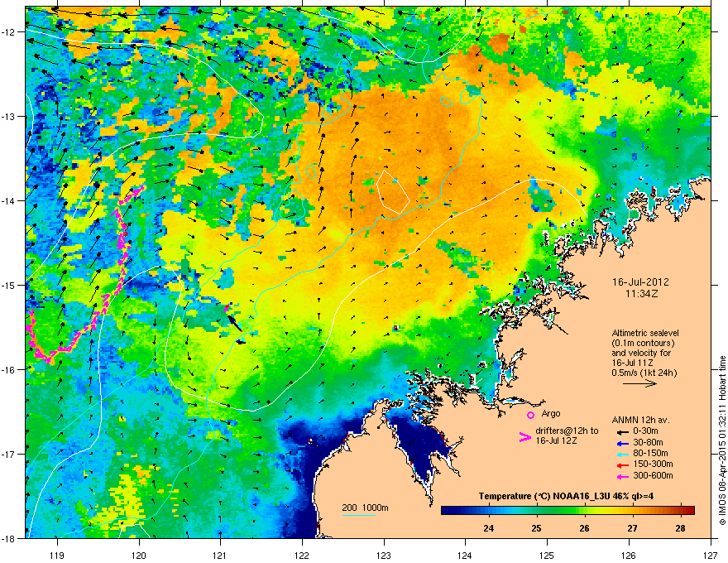Screen dimensions: 728x563
Task: Click the colorbar tick label '26'
Action: point(584,528)
